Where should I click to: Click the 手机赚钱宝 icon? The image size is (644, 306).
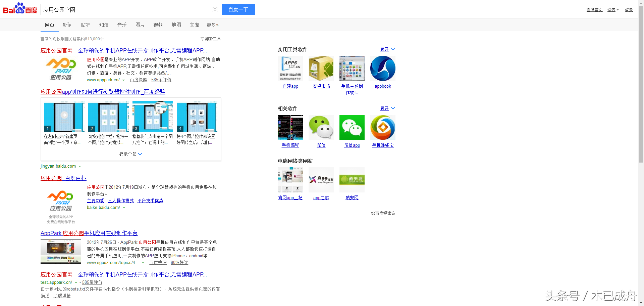pyautogui.click(x=383, y=127)
